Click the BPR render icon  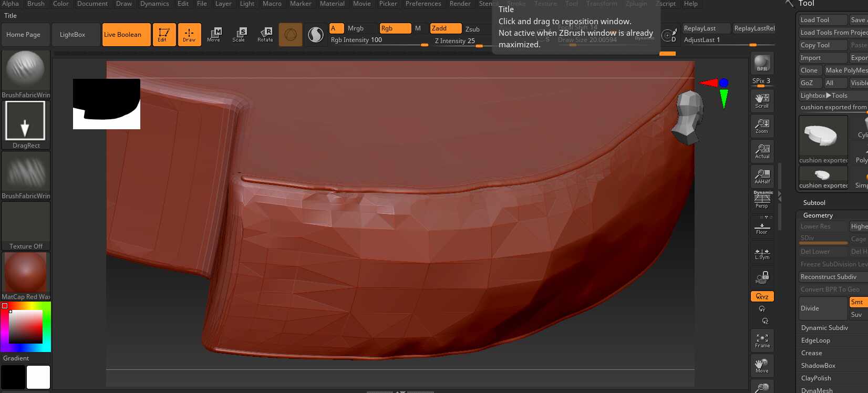pyautogui.click(x=762, y=63)
